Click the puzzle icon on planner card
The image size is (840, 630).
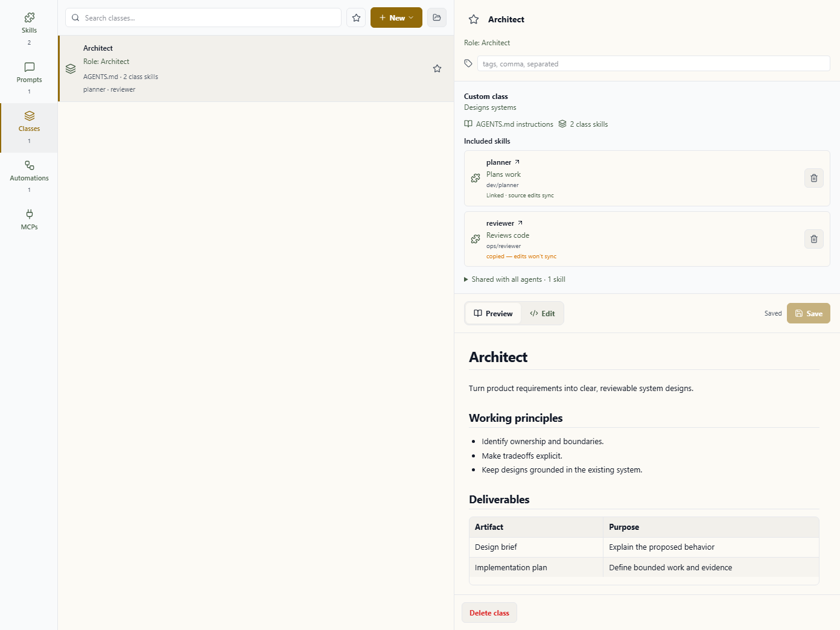click(476, 178)
